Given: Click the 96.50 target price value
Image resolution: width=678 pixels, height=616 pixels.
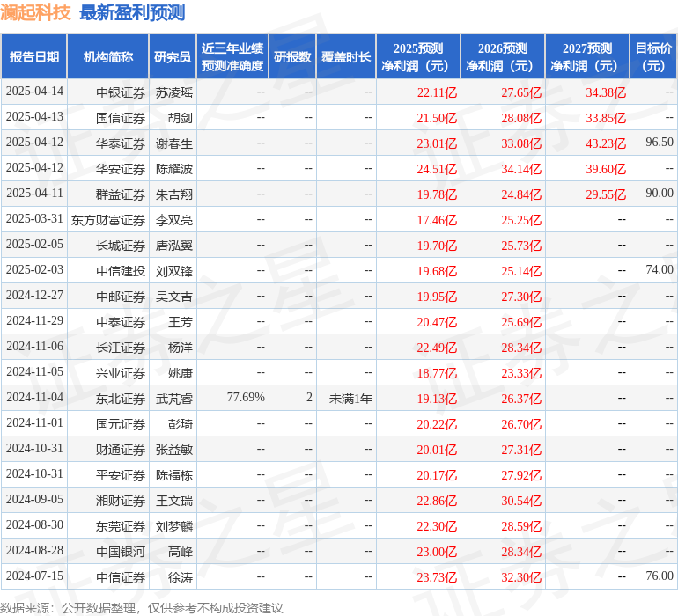Looking at the screenshot, I should point(659,143).
